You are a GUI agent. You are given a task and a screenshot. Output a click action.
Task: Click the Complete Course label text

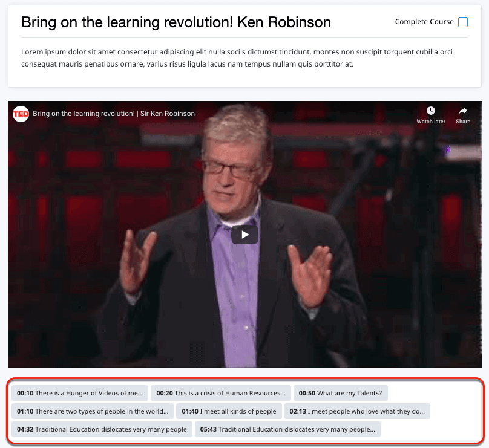coord(424,22)
